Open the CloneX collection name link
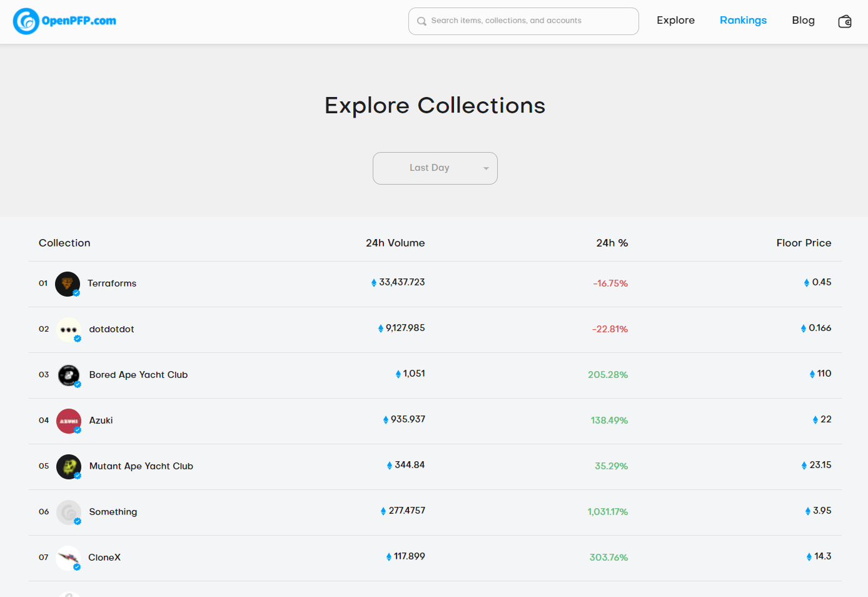This screenshot has width=868, height=597. (x=104, y=558)
